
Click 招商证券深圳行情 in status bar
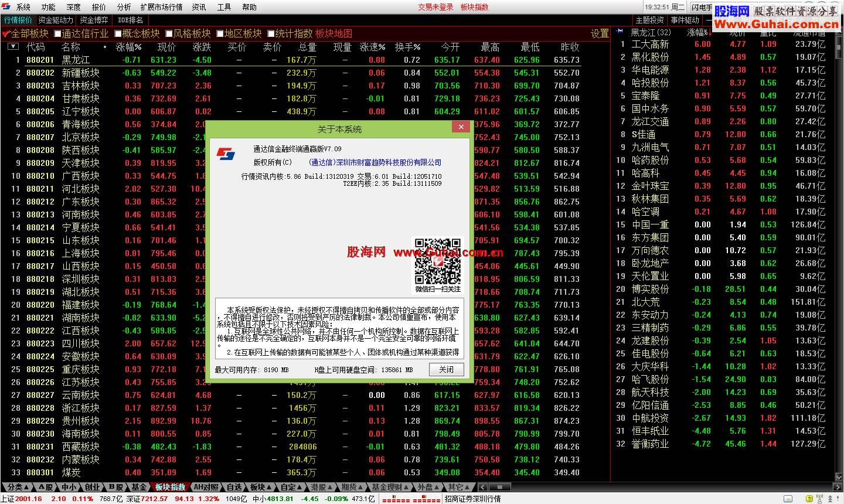pos(472,499)
